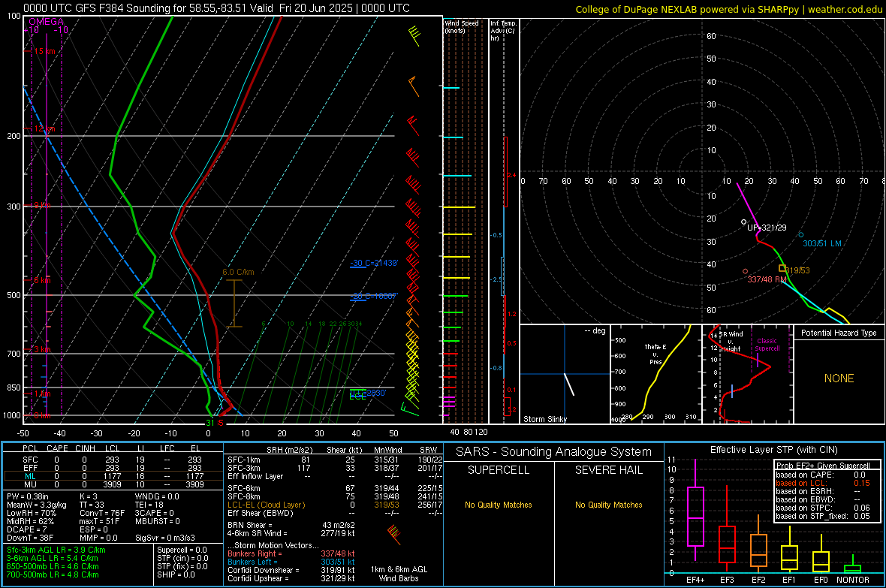The width and height of the screenshot is (886, 588).
Task: Click the 'UP=321/29' hodograph label
Action: point(767,228)
